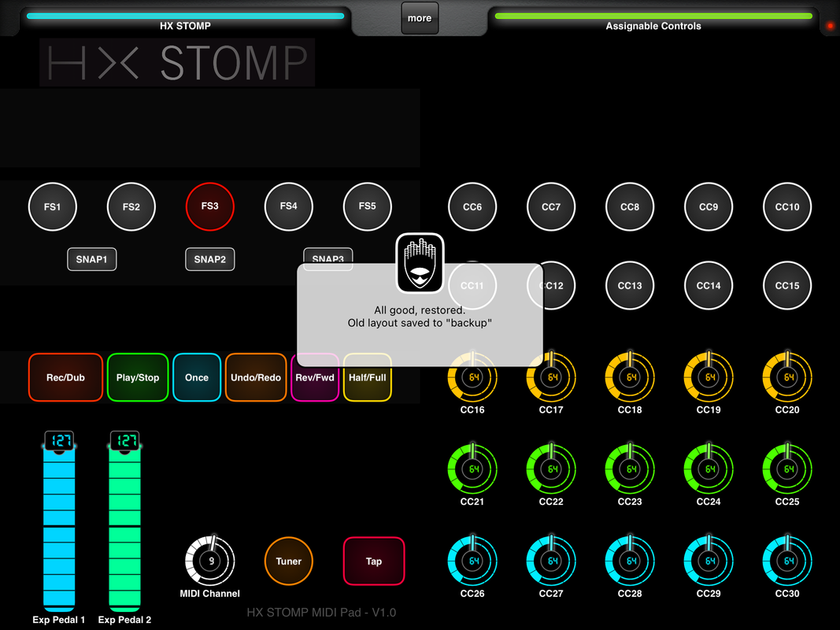
Task: Click the more button
Action: (x=420, y=18)
